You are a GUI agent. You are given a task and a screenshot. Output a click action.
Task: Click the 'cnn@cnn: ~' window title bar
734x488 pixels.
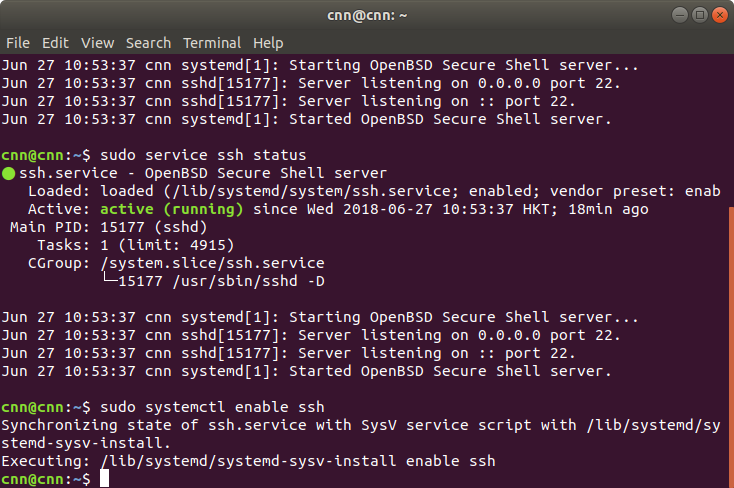tap(366, 15)
